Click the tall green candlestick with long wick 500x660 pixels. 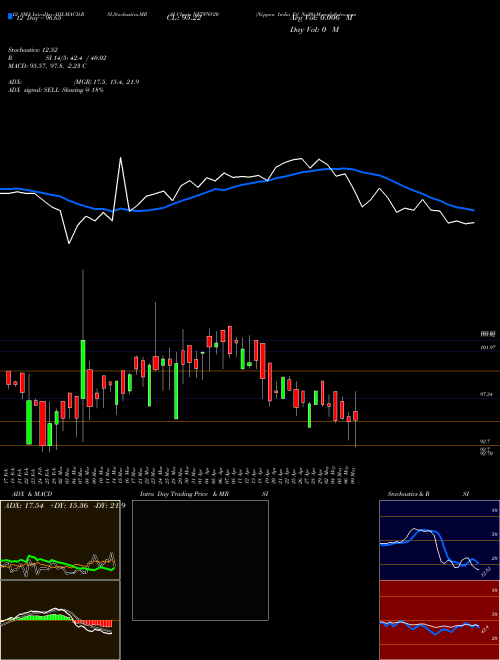click(83, 369)
